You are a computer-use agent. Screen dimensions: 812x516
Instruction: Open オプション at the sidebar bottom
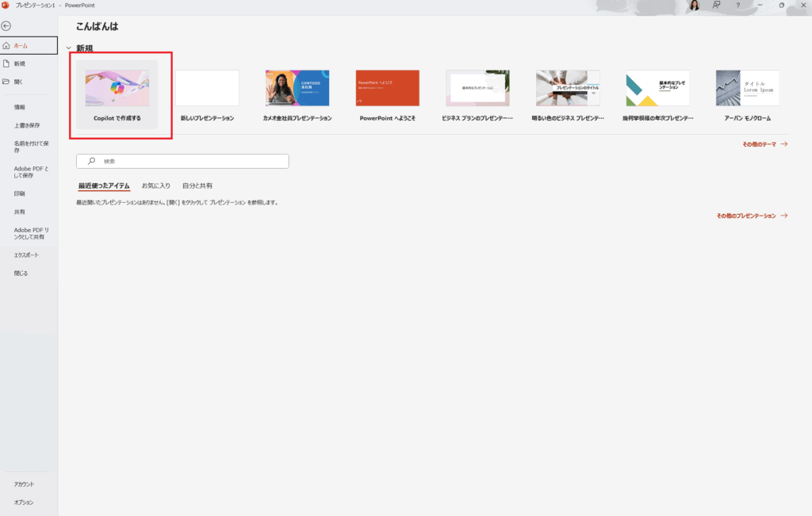pos(24,503)
